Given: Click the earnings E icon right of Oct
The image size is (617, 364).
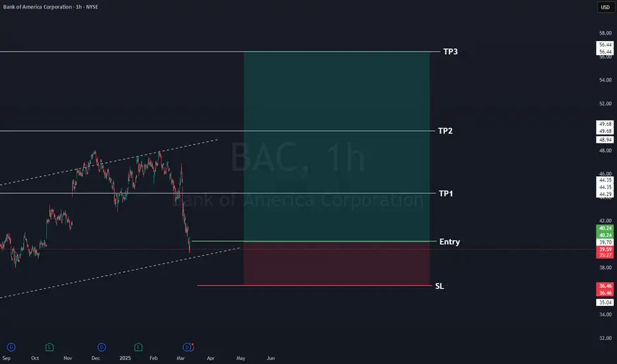Looking at the screenshot, I should click(49, 347).
